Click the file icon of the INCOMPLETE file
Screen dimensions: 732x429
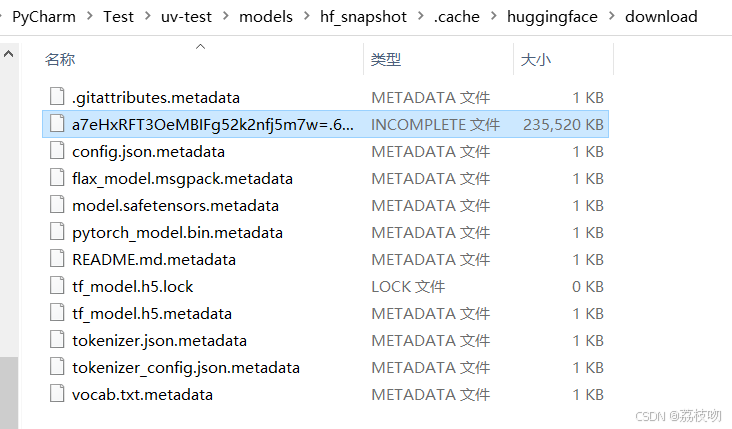[57, 124]
